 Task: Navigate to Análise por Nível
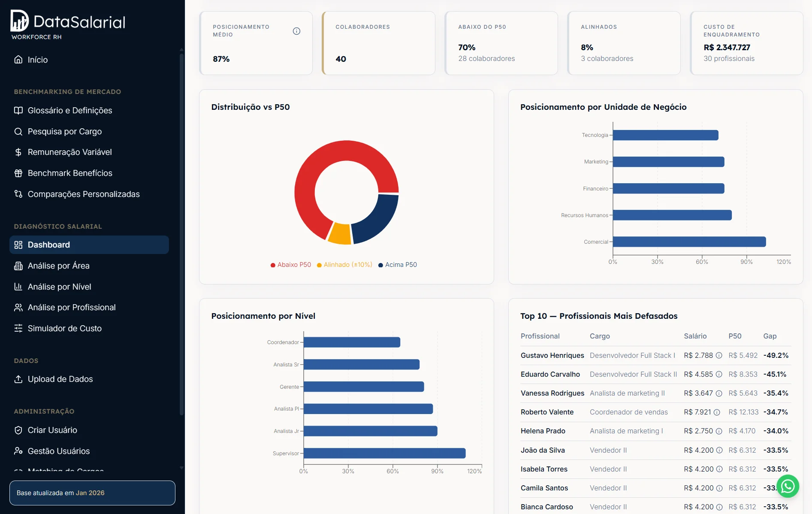pos(89,287)
